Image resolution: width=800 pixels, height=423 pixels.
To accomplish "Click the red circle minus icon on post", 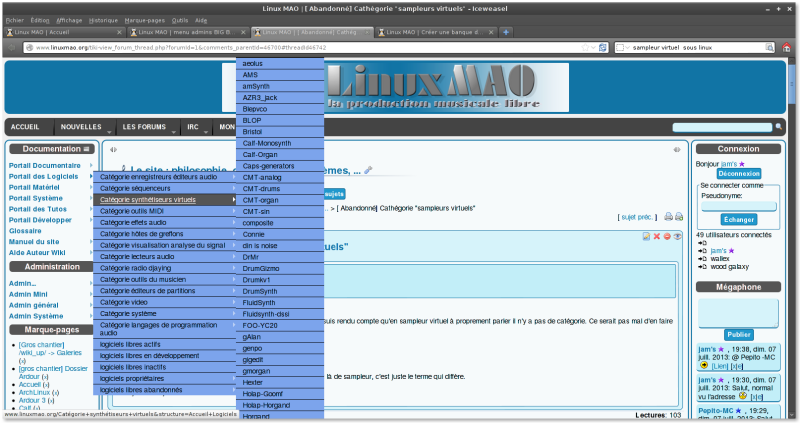I will [x=667, y=236].
